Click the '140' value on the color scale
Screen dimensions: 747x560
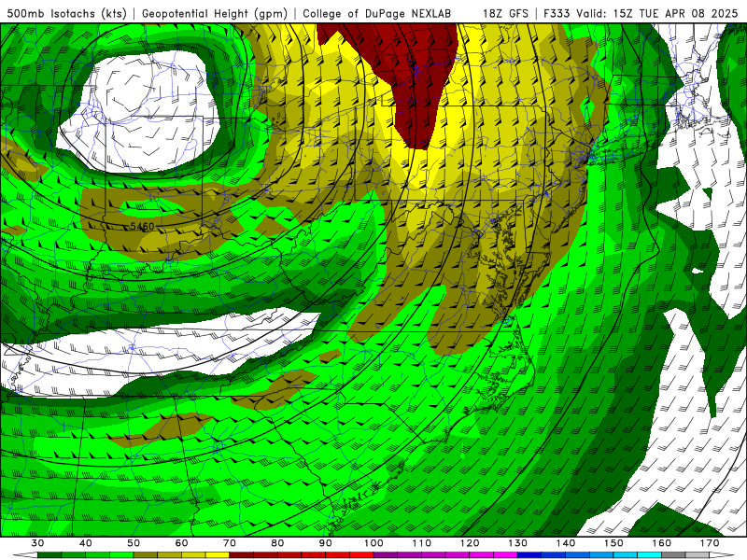pyautogui.click(x=566, y=543)
